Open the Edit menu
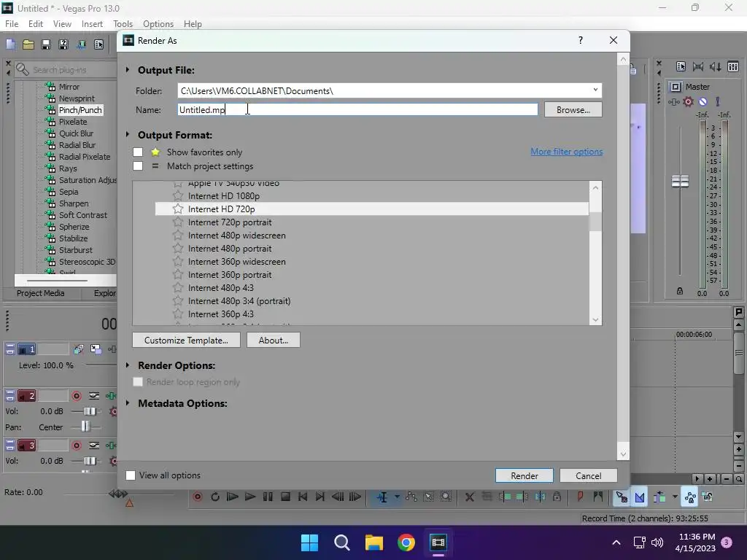 point(35,24)
